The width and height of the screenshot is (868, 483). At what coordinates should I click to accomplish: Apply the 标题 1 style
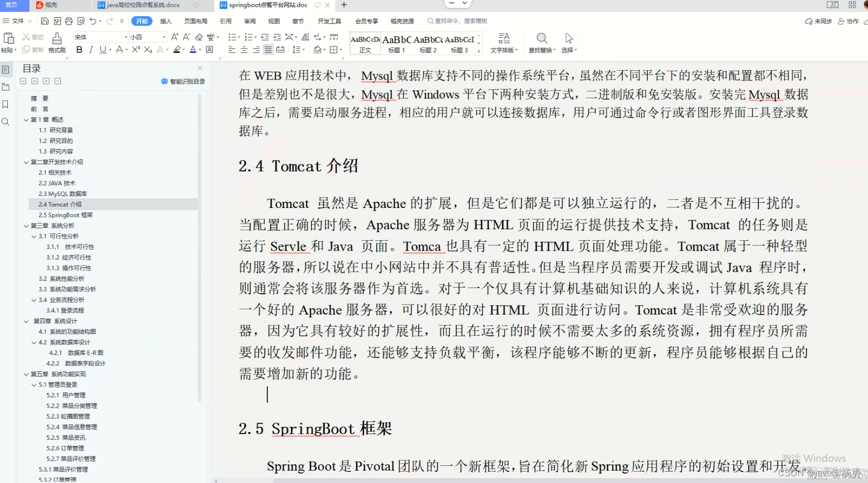pos(397,43)
